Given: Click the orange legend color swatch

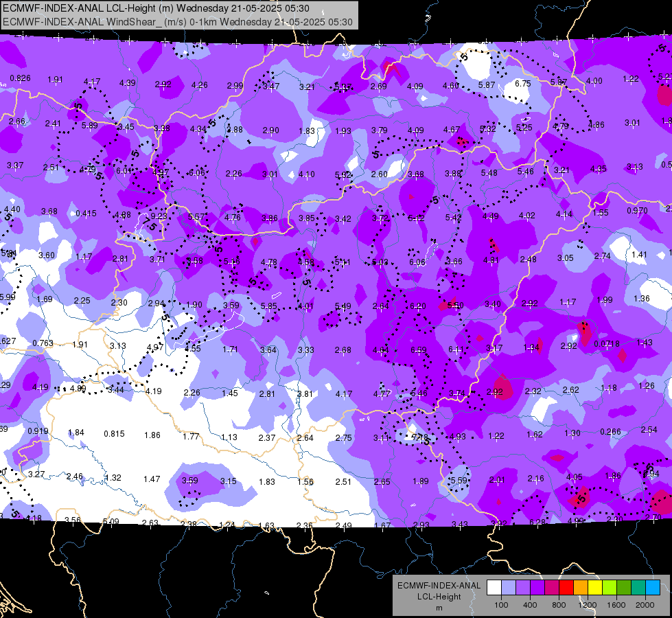Looking at the screenshot, I should (x=581, y=588).
